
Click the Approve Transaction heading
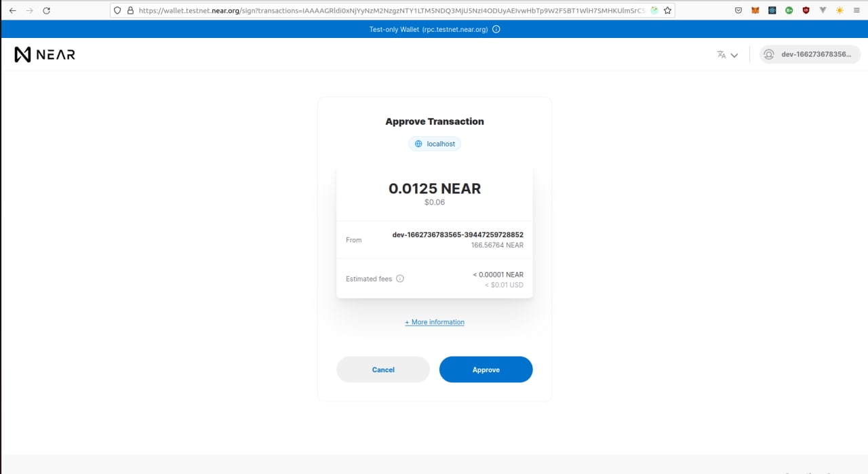pyautogui.click(x=435, y=121)
